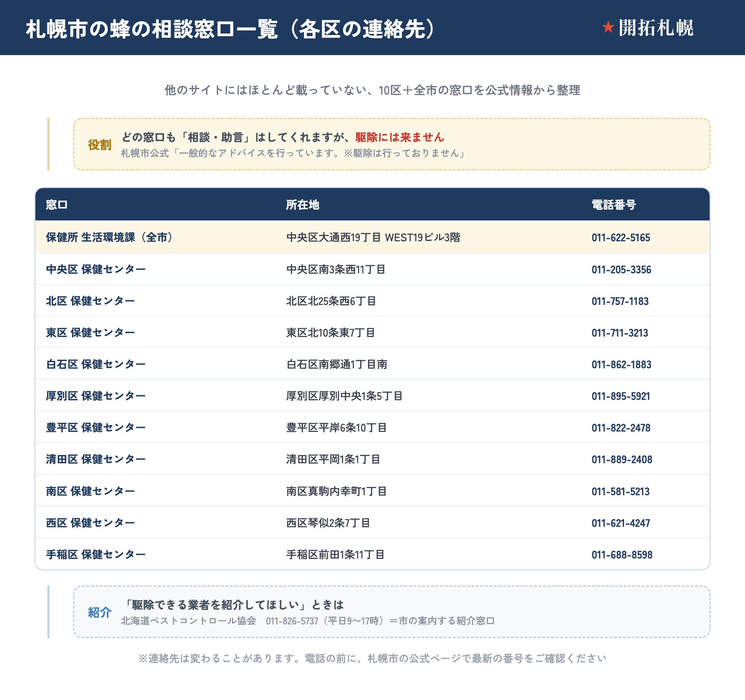Click address 北区北25条西6丁目

[331, 301]
